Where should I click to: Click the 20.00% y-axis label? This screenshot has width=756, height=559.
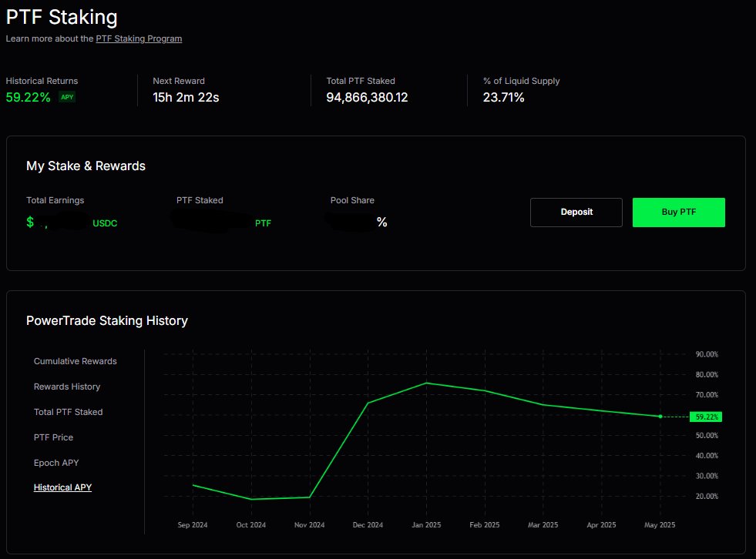[707, 496]
